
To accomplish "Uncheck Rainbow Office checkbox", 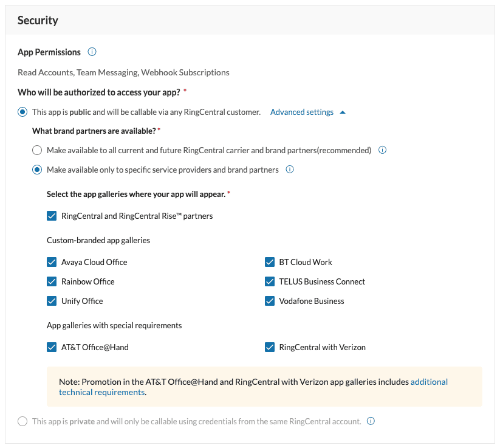I will 52,281.
